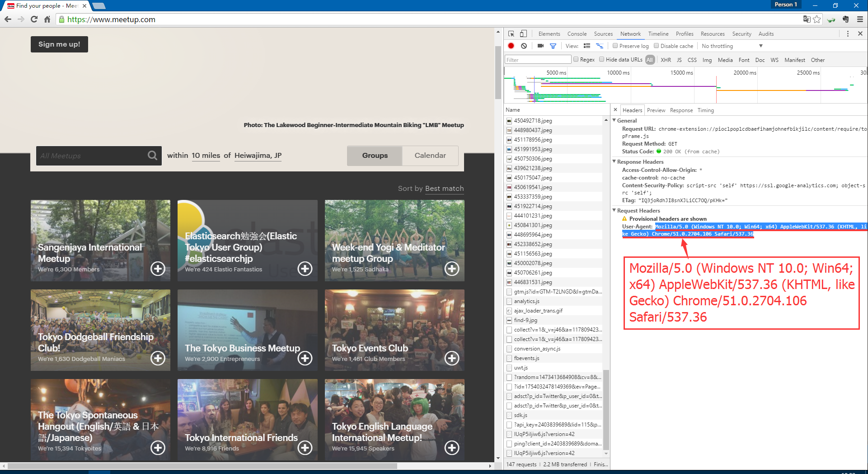Switch to the Timing request tab
868x474 pixels.
tap(705, 110)
